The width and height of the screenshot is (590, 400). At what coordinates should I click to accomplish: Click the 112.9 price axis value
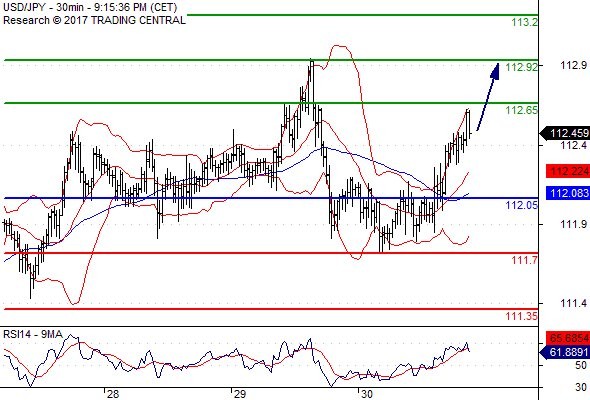(x=573, y=65)
